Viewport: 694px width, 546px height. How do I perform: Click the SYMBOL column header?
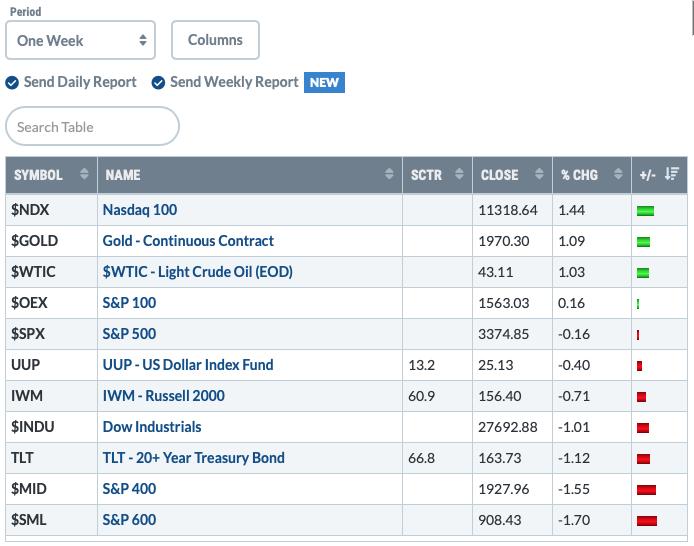point(51,175)
